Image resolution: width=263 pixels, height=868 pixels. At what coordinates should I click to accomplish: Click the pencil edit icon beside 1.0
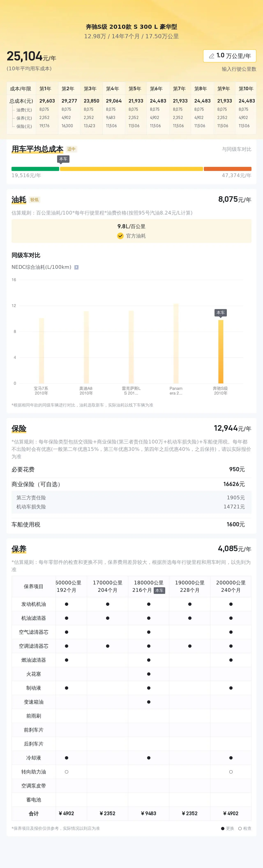(211, 56)
